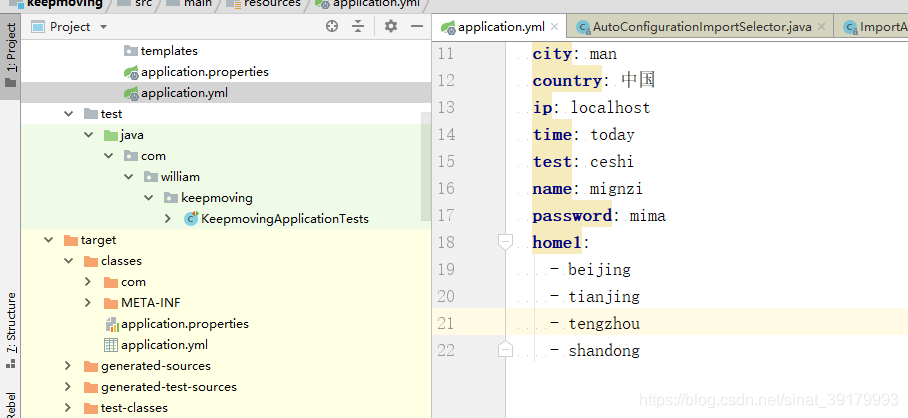Fold the home1 block at line 18
Screen dimensions: 908x418
[x=506, y=242]
